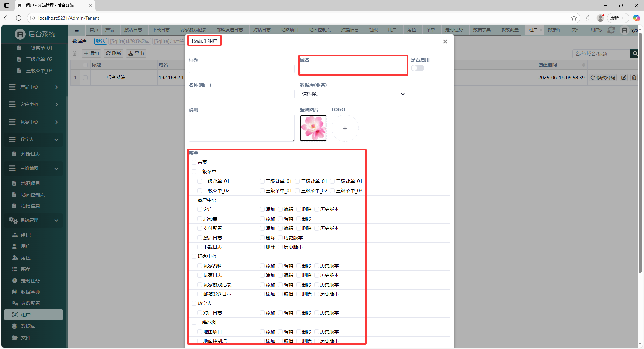Screen dimensions: 644x349
Task: Check the 客户中心 menu checkbox
Action: tap(194, 200)
